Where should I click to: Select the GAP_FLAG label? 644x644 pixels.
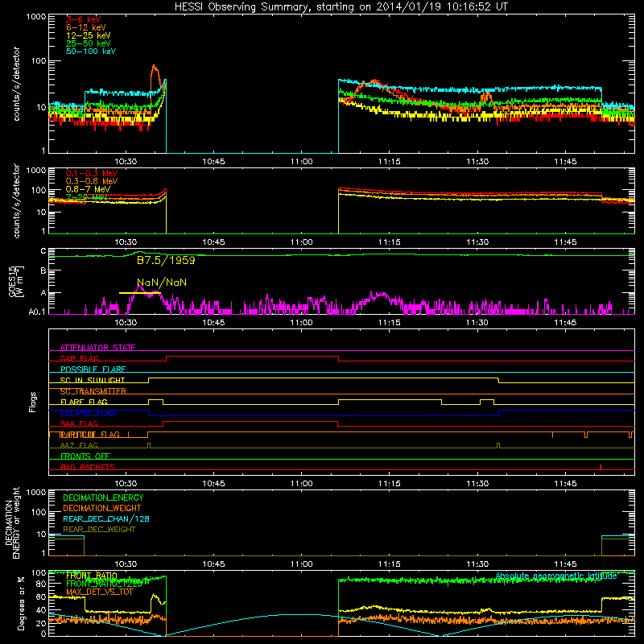(x=79, y=358)
